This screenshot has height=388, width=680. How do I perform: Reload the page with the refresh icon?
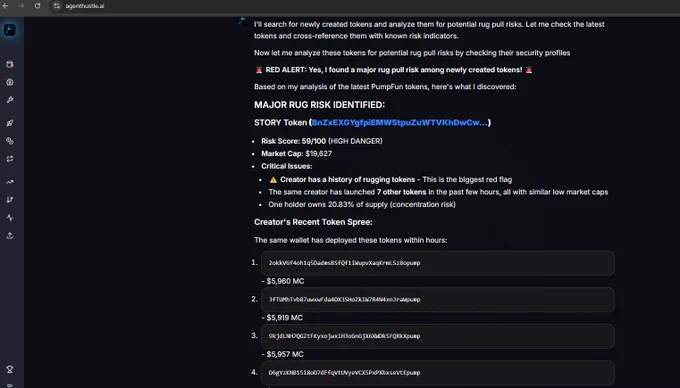point(37,6)
